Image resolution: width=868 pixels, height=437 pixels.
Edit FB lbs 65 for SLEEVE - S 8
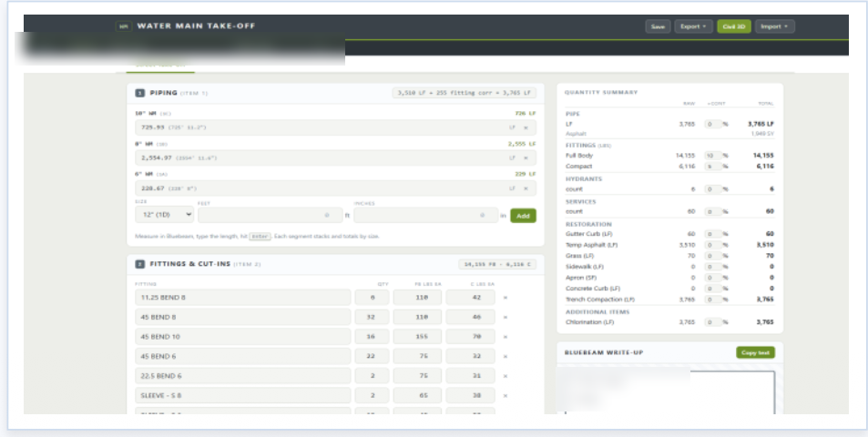[x=417, y=396]
